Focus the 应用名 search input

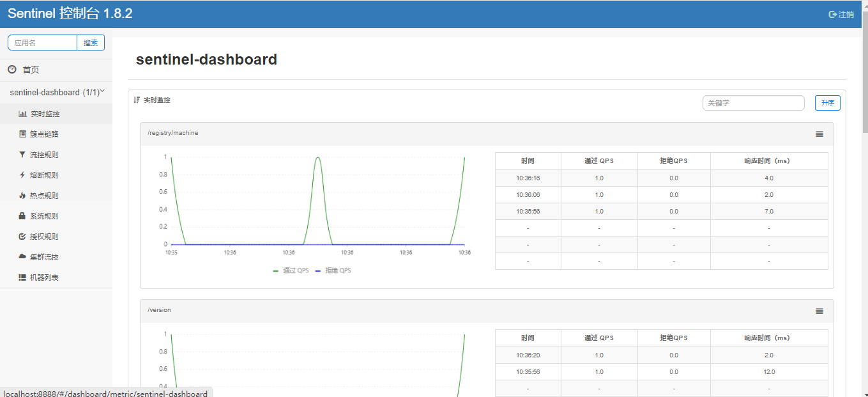[x=42, y=43]
